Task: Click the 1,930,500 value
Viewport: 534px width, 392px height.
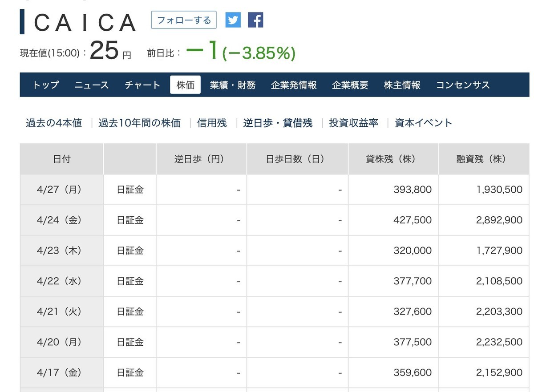Action: pos(499,190)
